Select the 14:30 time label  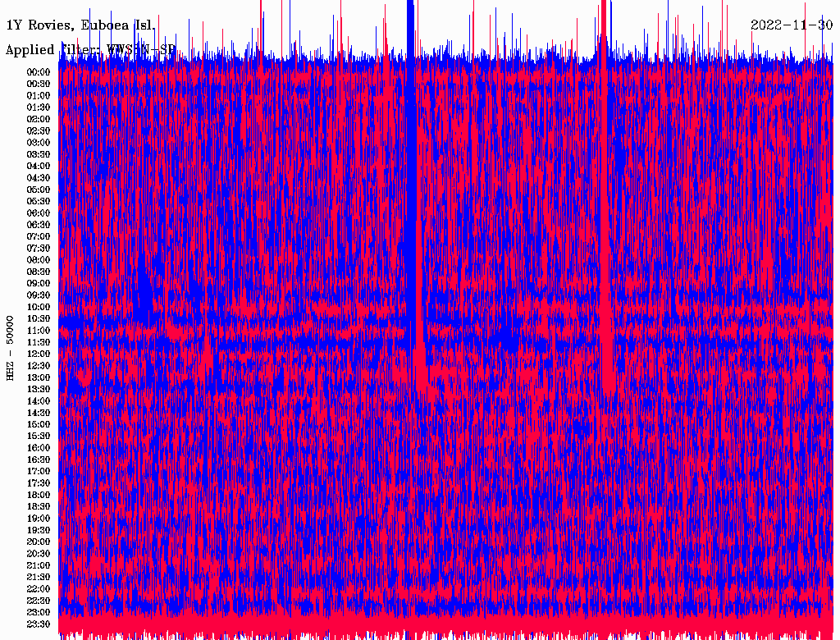pyautogui.click(x=39, y=413)
